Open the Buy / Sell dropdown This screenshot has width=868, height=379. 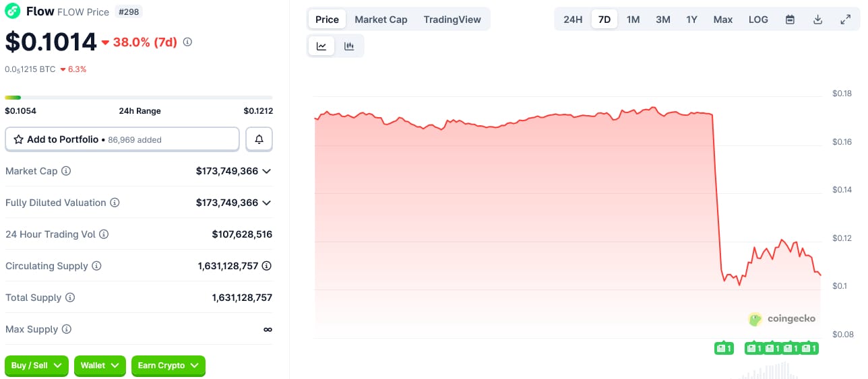(x=36, y=366)
